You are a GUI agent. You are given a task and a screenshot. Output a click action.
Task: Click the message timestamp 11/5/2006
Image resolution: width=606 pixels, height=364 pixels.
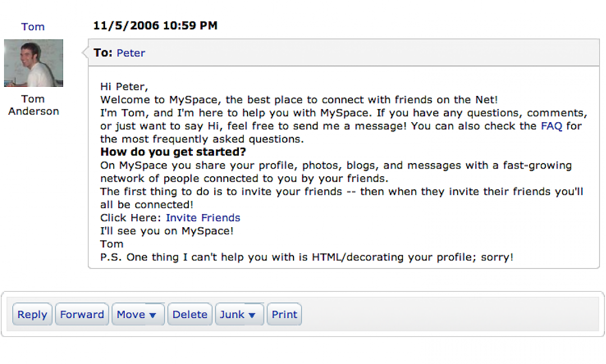155,25
